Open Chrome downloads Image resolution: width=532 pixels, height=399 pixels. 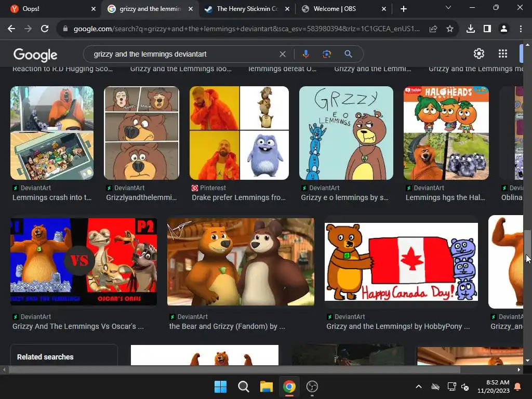tap(470, 29)
